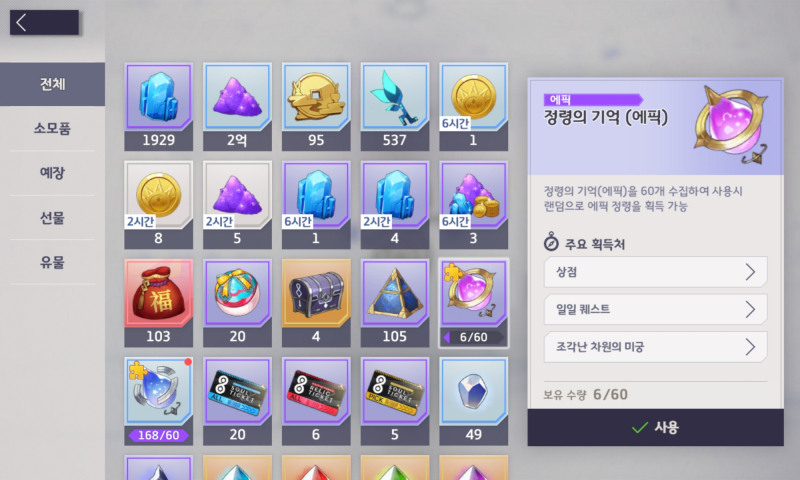Select the teal winged key item 537

click(394, 107)
